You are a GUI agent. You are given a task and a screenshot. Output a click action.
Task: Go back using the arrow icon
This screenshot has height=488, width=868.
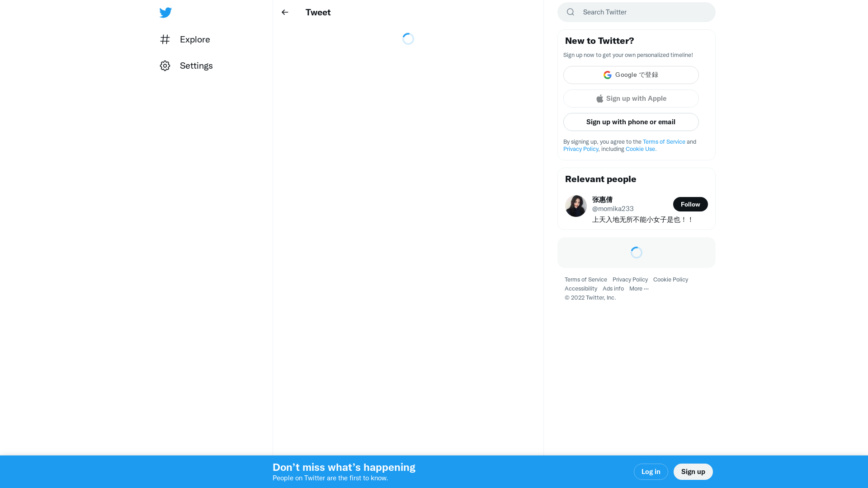pos(285,12)
